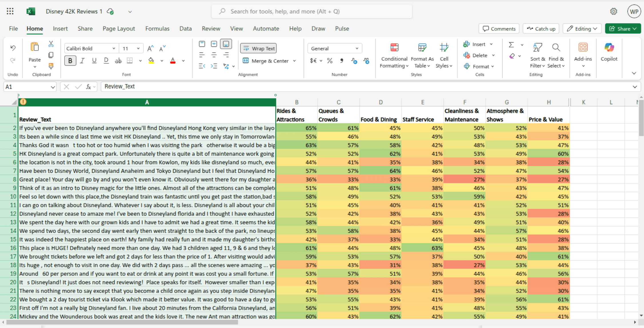
Task: Click the Increase Decimal icon
Action: click(354, 61)
